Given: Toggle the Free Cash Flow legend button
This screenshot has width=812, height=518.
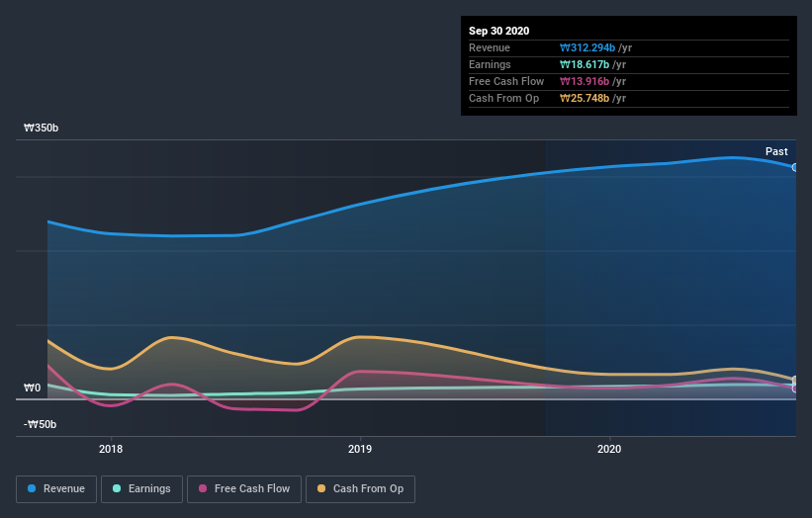Looking at the screenshot, I should pos(244,489).
